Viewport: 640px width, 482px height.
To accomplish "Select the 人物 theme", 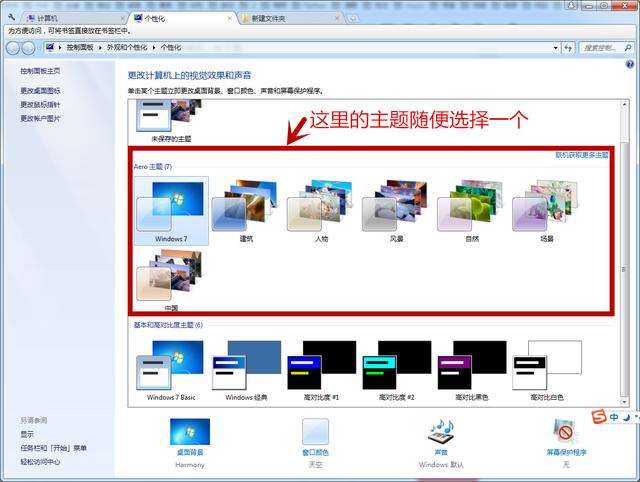I will 321,211.
